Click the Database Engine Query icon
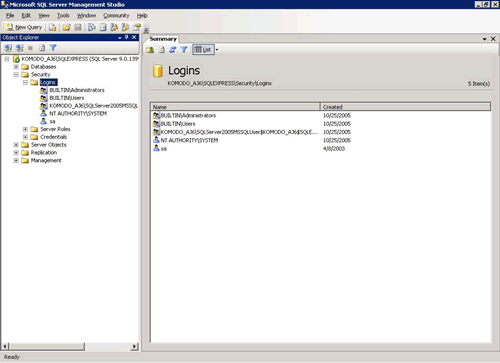The width and height of the screenshot is (500, 363). pos(52,27)
